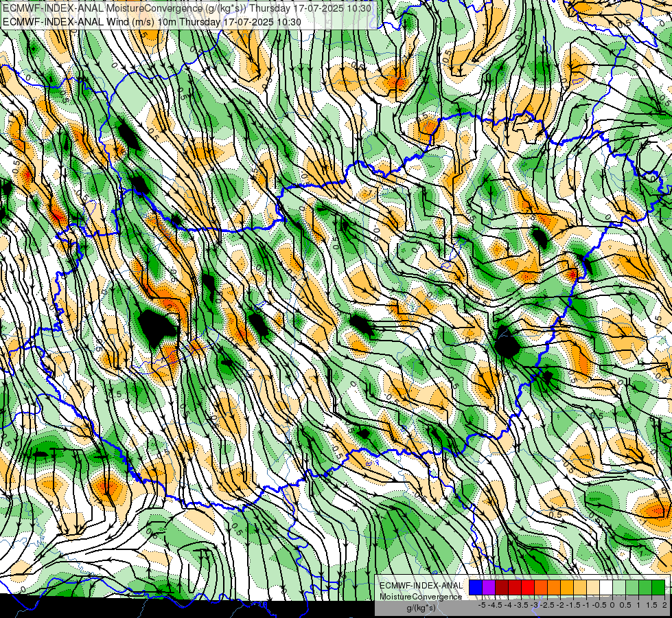This screenshot has height=618, width=672.
Task: Click the -3.5 value on the legend scale
Action: tap(521, 605)
